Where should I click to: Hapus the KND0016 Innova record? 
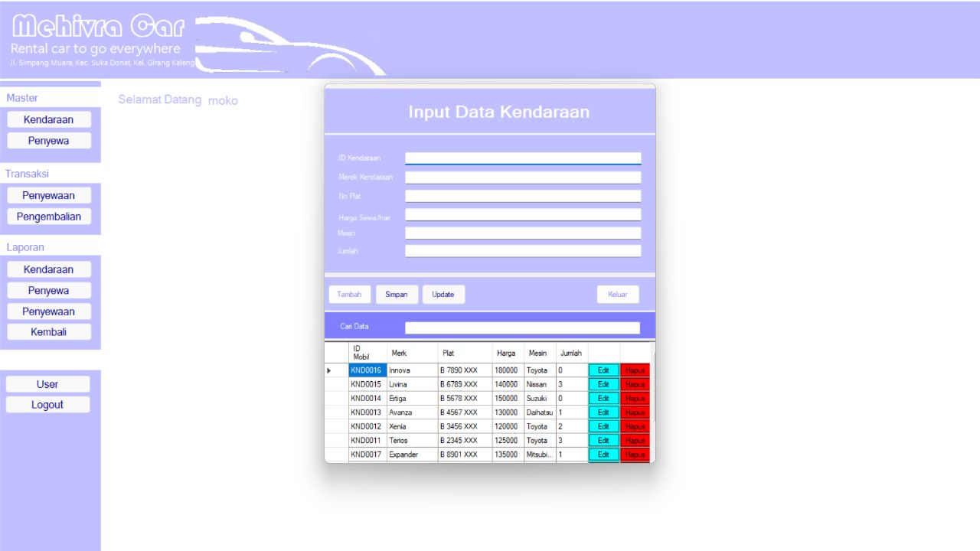(x=635, y=370)
